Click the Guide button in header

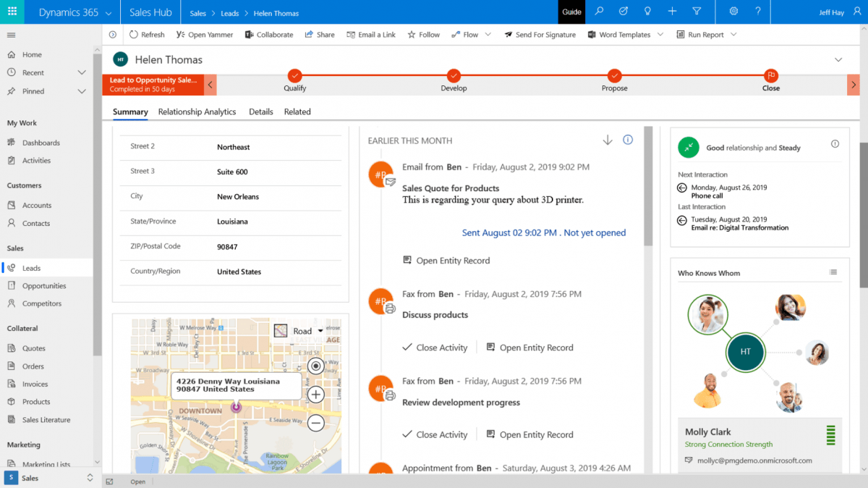571,12
